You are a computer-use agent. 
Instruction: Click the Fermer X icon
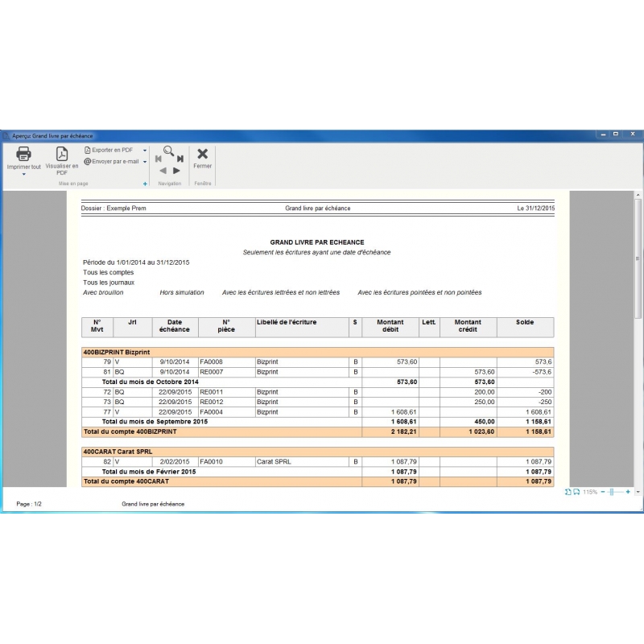pos(203,154)
